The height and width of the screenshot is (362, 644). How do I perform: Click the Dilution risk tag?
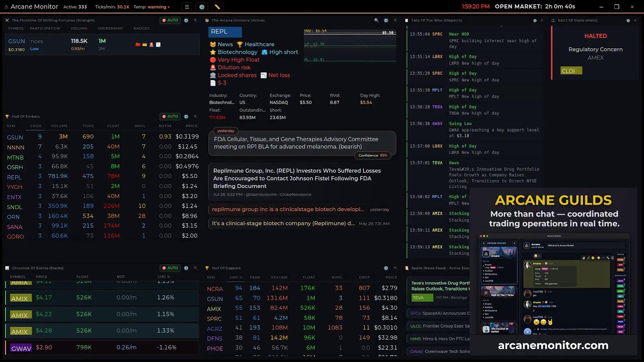click(230, 67)
